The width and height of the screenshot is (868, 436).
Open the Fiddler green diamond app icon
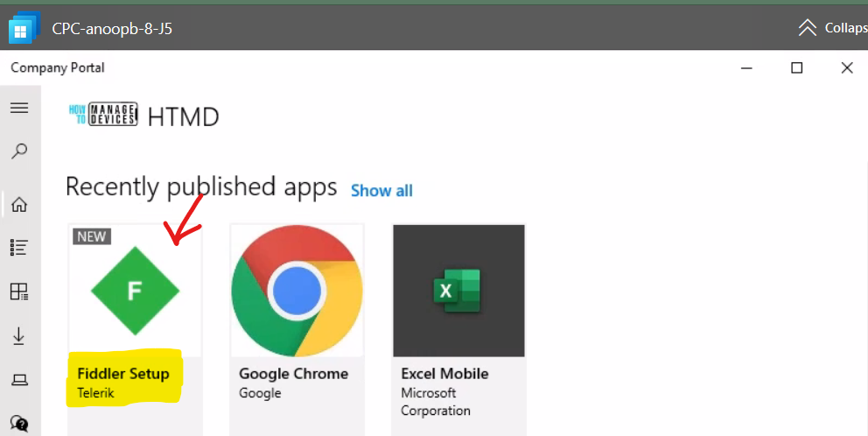click(x=135, y=291)
